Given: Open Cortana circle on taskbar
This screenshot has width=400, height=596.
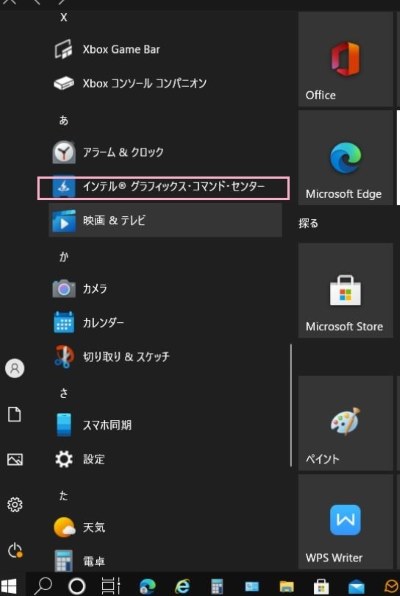Looking at the screenshot, I should click(77, 586).
